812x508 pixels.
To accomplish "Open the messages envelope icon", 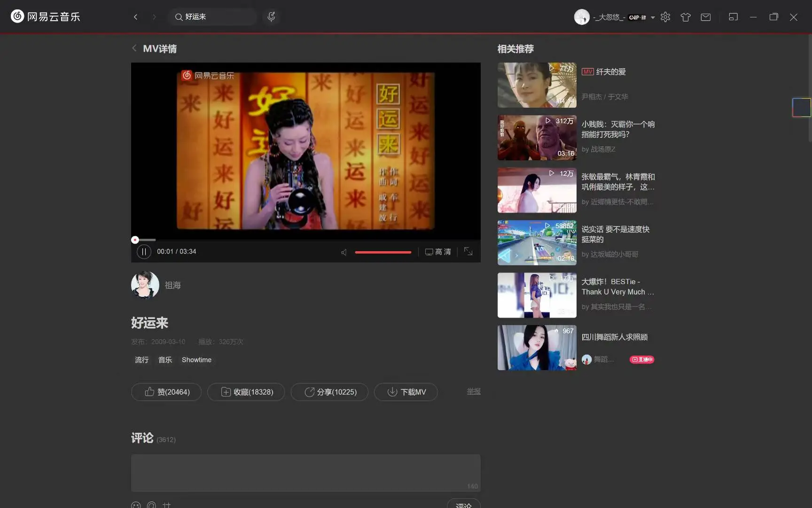I will 706,17.
